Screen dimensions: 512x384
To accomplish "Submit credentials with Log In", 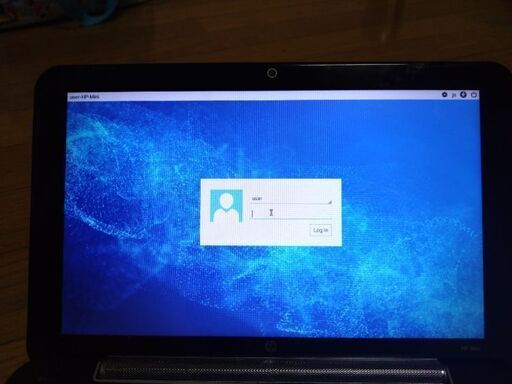I will tap(321, 230).
